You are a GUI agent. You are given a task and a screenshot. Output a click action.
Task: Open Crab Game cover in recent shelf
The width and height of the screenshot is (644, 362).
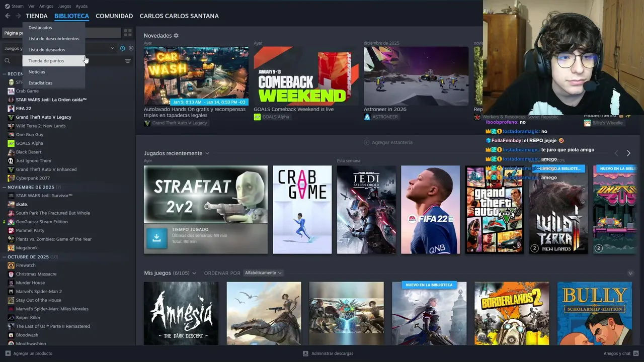pyautogui.click(x=302, y=210)
